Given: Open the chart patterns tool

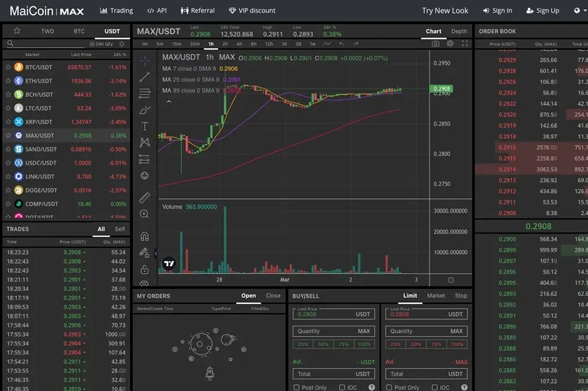Looking at the screenshot, I should [x=144, y=142].
